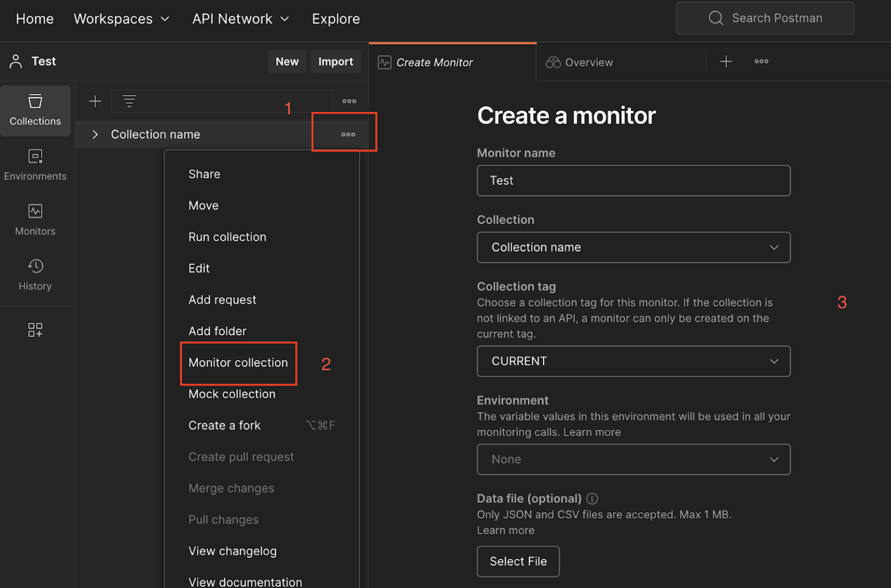
Task: Open the CURRENT collection tag dropdown
Action: click(x=633, y=361)
